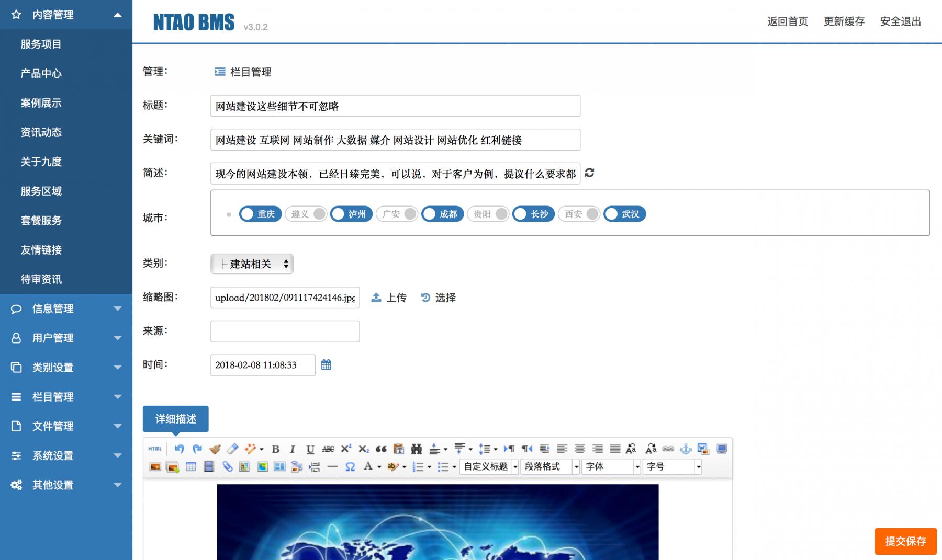This screenshot has width=942, height=560.
Task: Click 更新缓存 in the header
Action: point(844,21)
